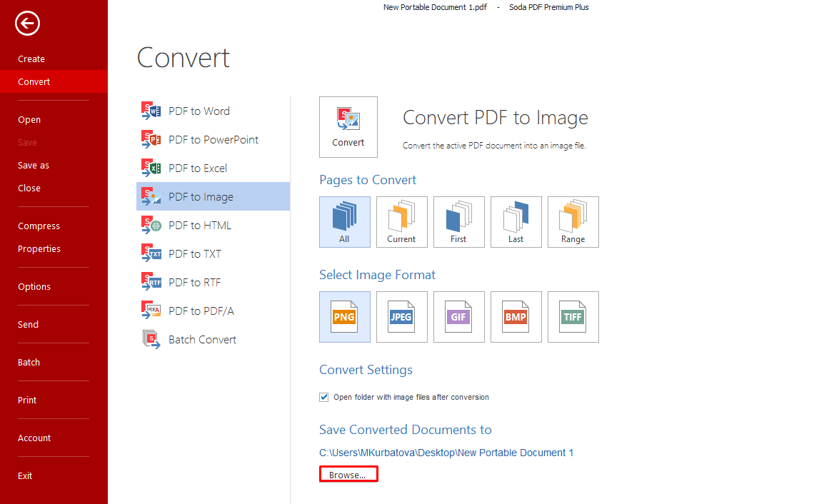Click the large Convert button with icon
The width and height of the screenshot is (819, 504).
(x=348, y=127)
